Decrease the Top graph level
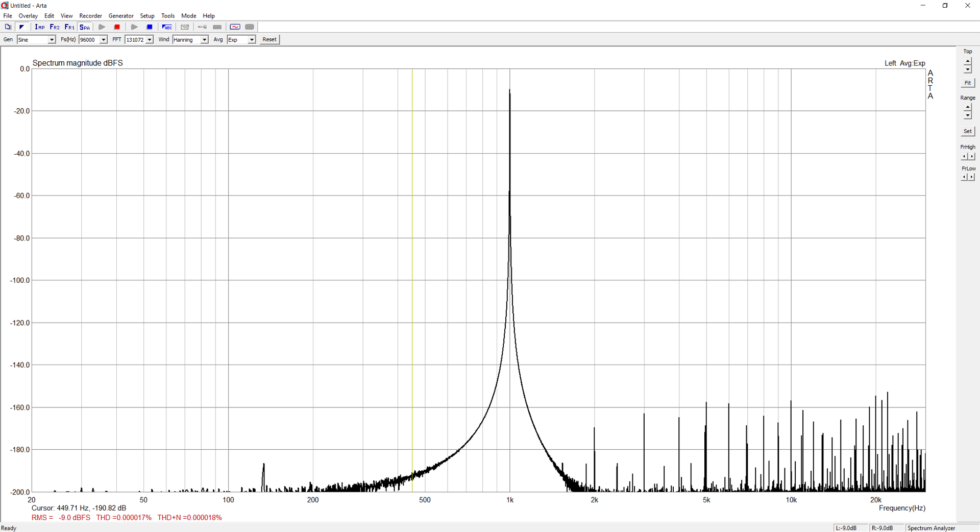 pos(968,69)
